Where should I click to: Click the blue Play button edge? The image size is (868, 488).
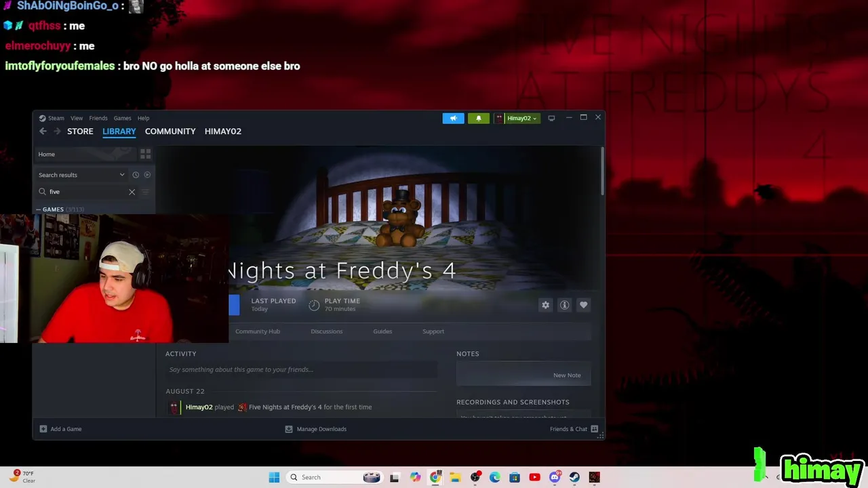(234, 305)
